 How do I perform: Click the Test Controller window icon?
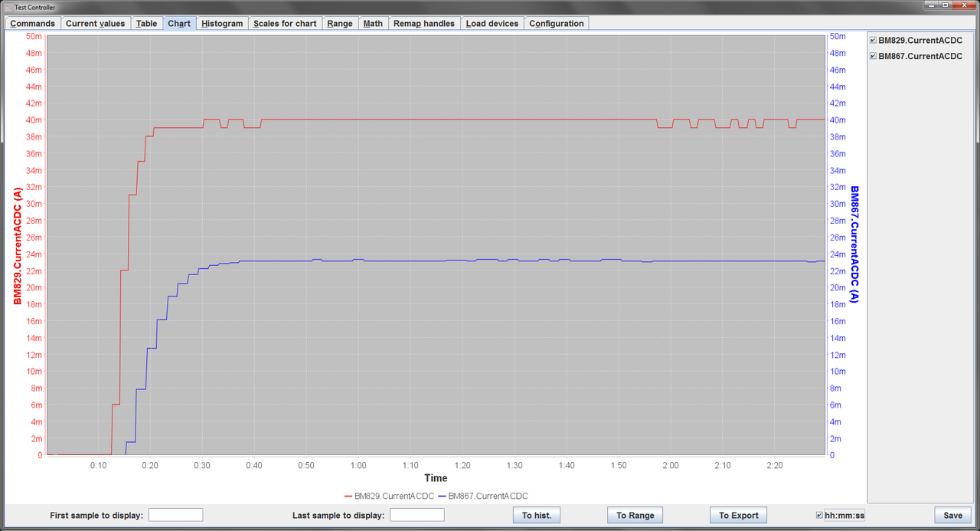(8, 7)
